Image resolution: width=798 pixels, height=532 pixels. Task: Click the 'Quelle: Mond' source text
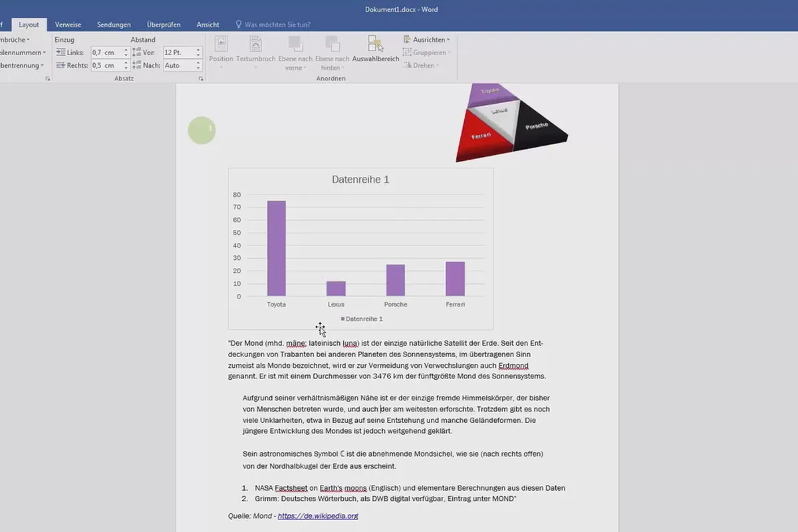(250, 515)
